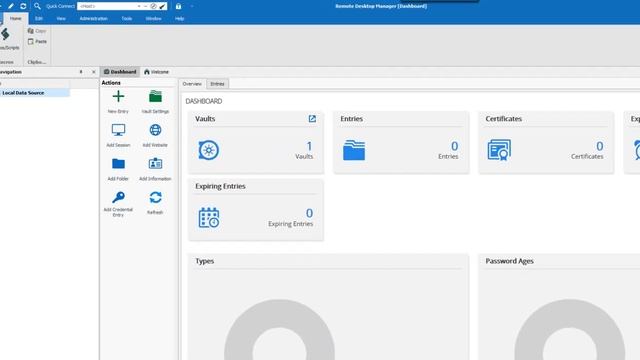Open the Tools ribbon tab
The height and width of the screenshot is (360, 640).
click(x=127, y=18)
